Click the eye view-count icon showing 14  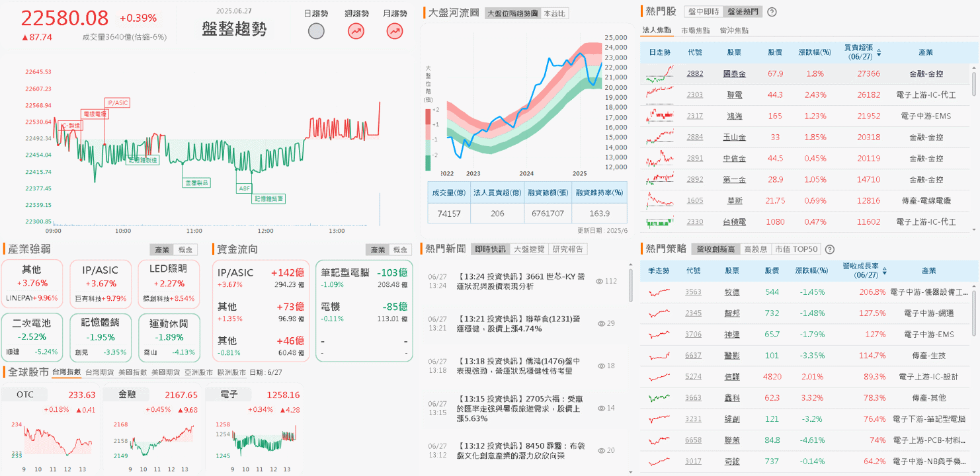pos(602,408)
